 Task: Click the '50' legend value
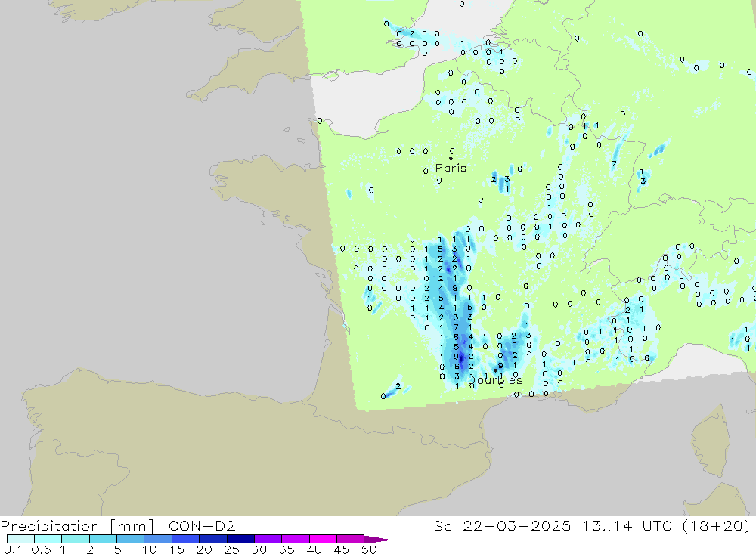click(369, 549)
